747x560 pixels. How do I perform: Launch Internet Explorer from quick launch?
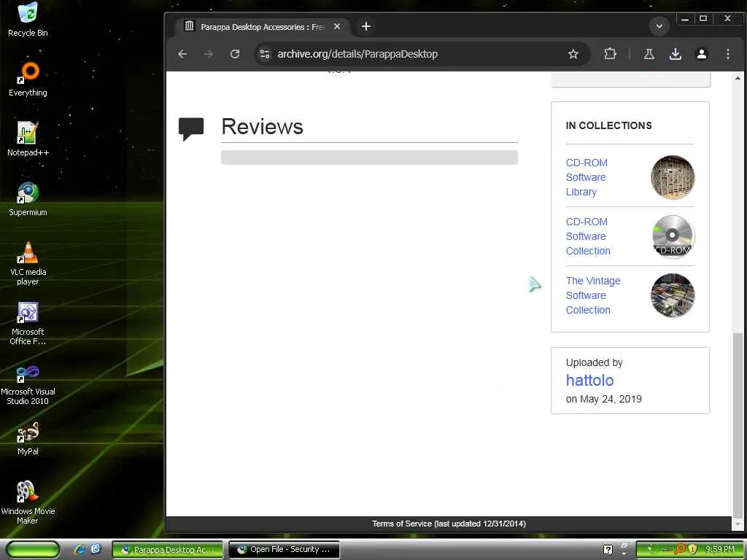[80, 550]
